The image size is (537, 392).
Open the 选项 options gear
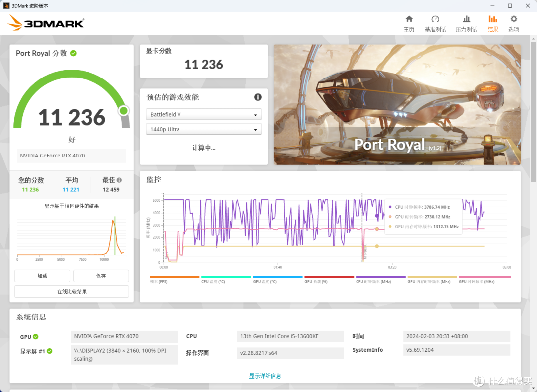pos(513,24)
